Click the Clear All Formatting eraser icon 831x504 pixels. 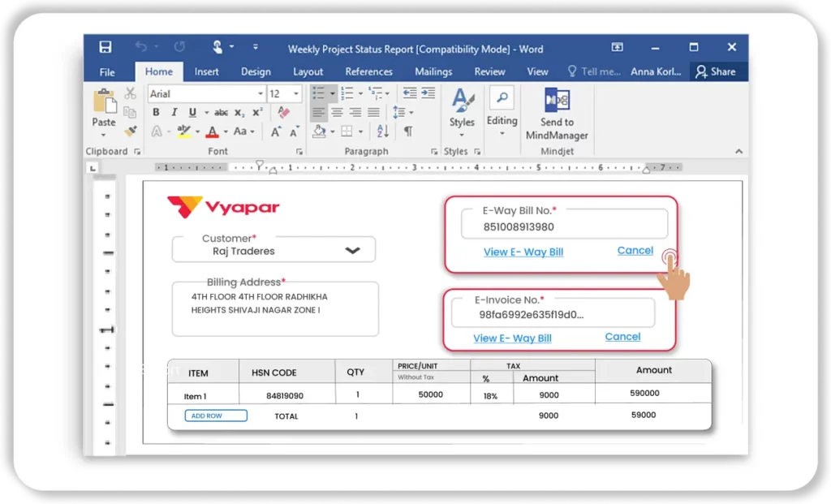(283, 113)
